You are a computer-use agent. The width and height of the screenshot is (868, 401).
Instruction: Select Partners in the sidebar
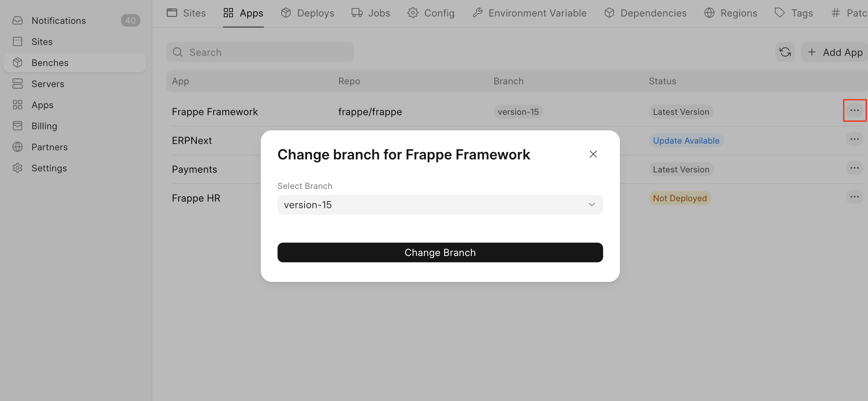point(49,147)
